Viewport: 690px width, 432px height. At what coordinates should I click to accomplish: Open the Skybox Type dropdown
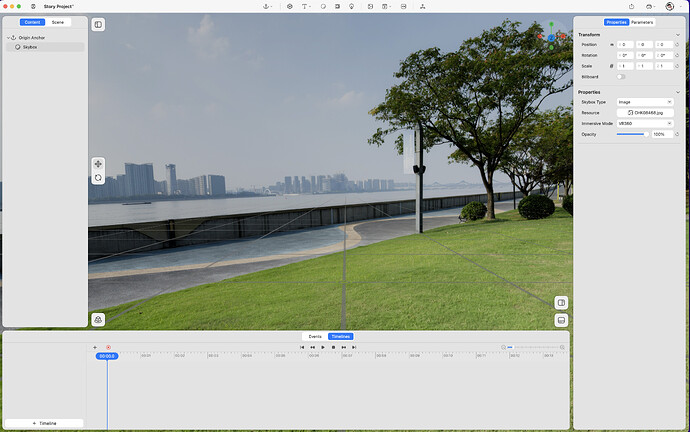tap(645, 102)
